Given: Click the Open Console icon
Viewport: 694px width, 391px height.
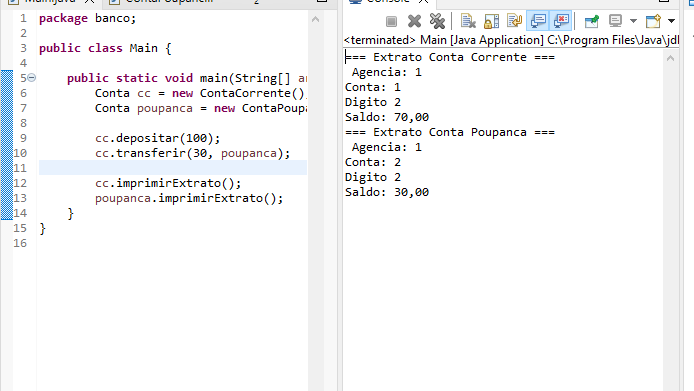Looking at the screenshot, I should coord(653,21).
